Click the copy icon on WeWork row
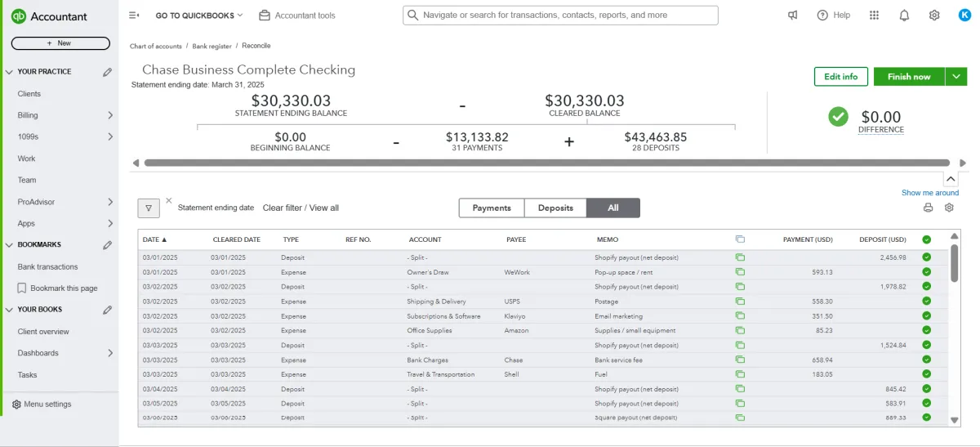The height and width of the screenshot is (447, 980). (x=740, y=272)
